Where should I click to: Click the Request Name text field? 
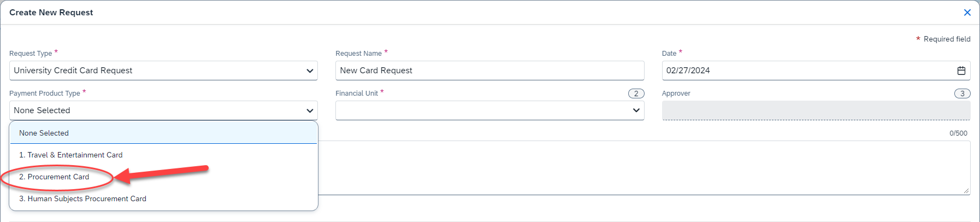click(489, 71)
